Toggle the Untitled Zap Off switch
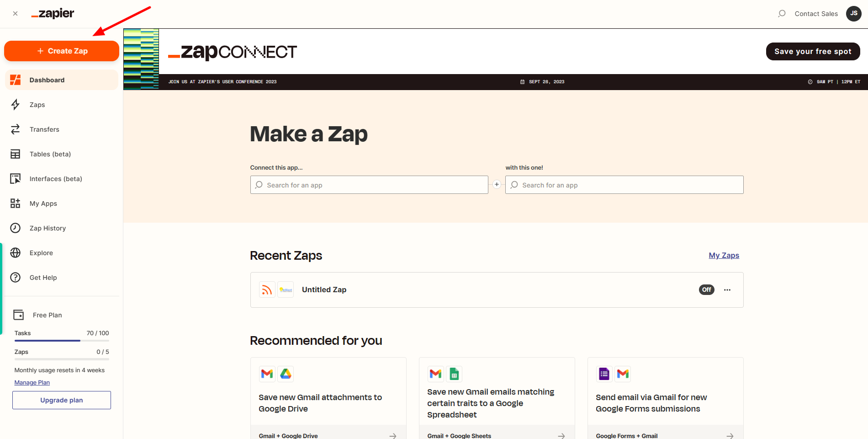This screenshot has width=868, height=439. (707, 290)
